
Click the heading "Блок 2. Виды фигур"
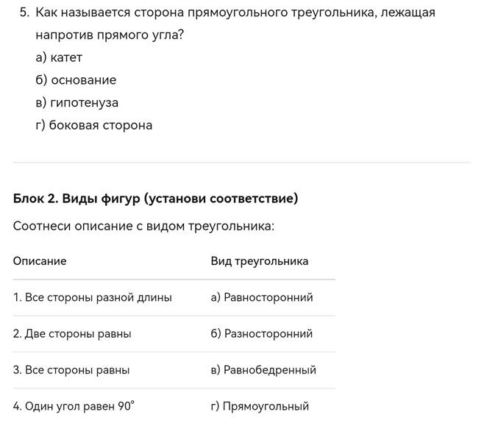[77, 199]
